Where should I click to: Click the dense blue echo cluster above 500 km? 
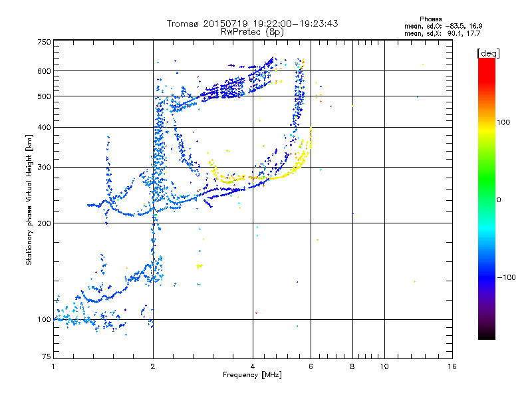pos(232,88)
